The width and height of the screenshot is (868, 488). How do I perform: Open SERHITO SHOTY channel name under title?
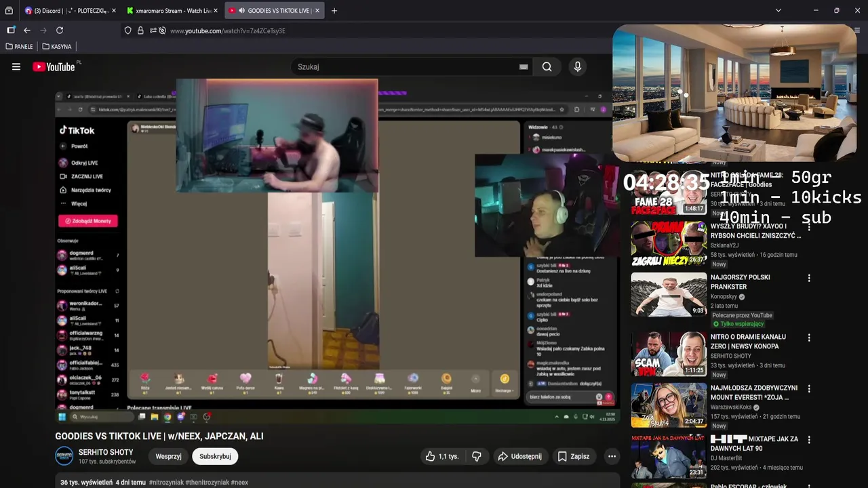[x=106, y=452]
